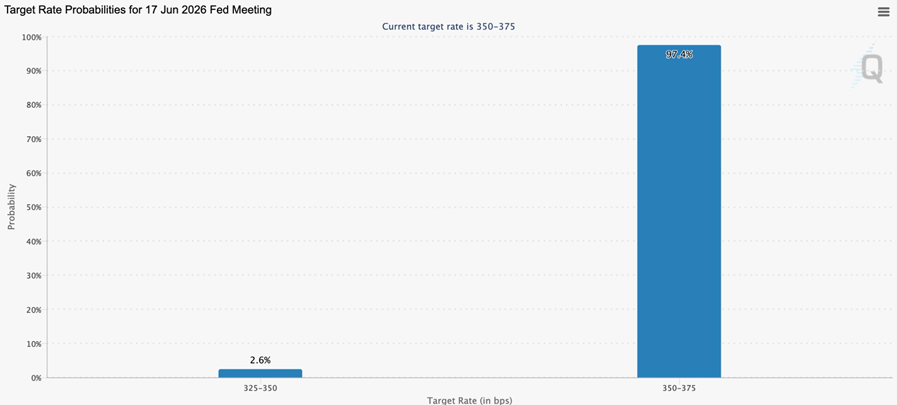897x405 pixels.
Task: Click the 350-375 x-axis category label
Action: (x=679, y=388)
